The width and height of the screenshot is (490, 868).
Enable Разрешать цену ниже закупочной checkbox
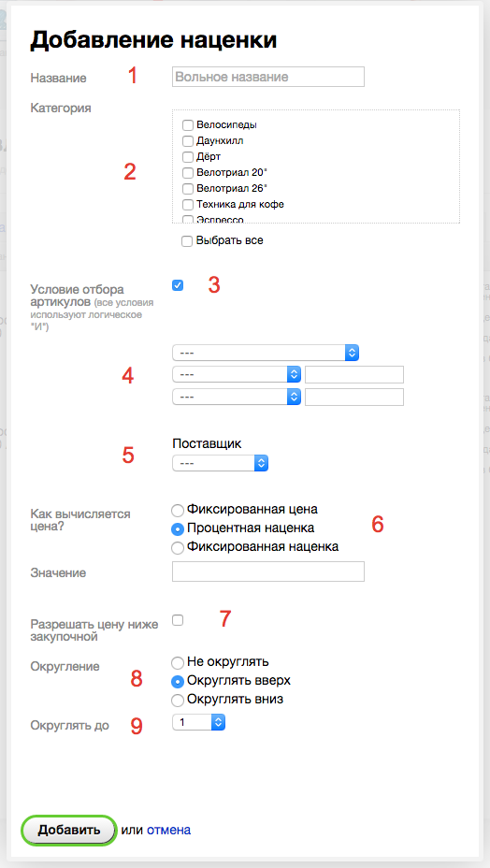pyautogui.click(x=178, y=620)
